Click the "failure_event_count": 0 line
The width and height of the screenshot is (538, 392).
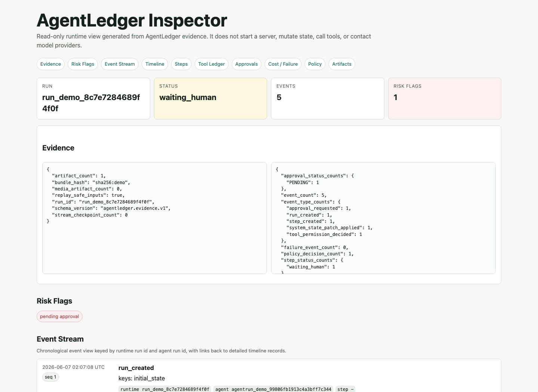tap(315, 248)
